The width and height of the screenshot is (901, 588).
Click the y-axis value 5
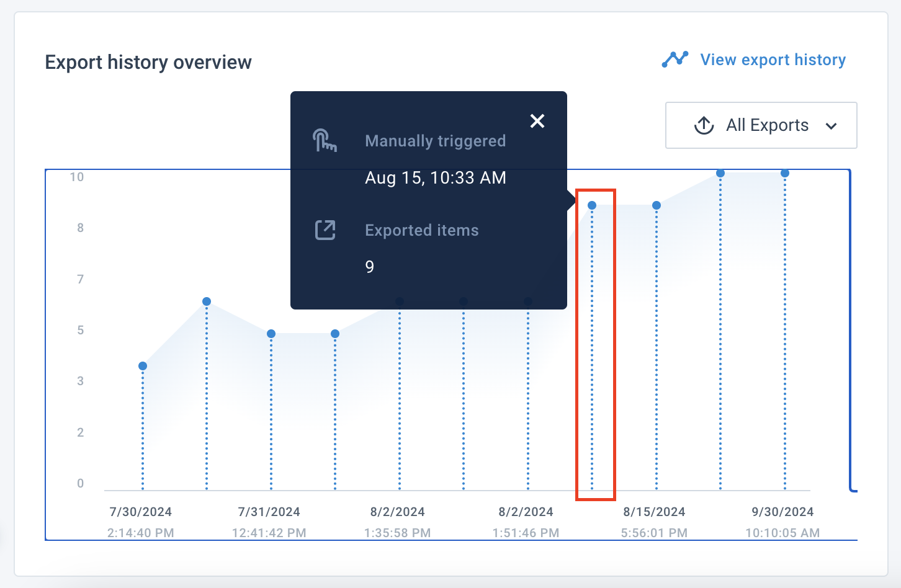click(81, 330)
